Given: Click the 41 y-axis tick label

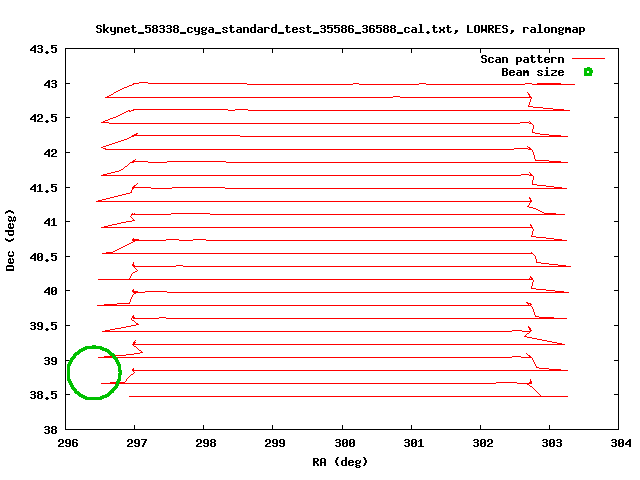Looking at the screenshot, I should pos(50,222).
